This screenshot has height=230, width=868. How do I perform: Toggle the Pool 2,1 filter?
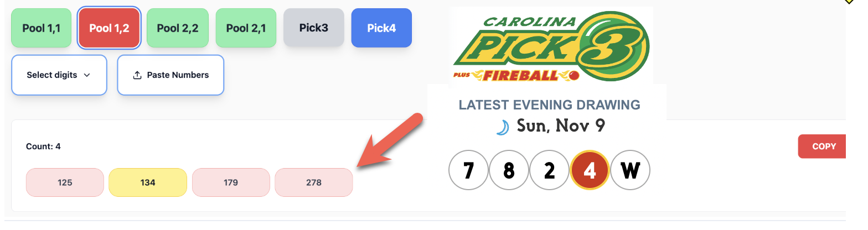point(246,28)
